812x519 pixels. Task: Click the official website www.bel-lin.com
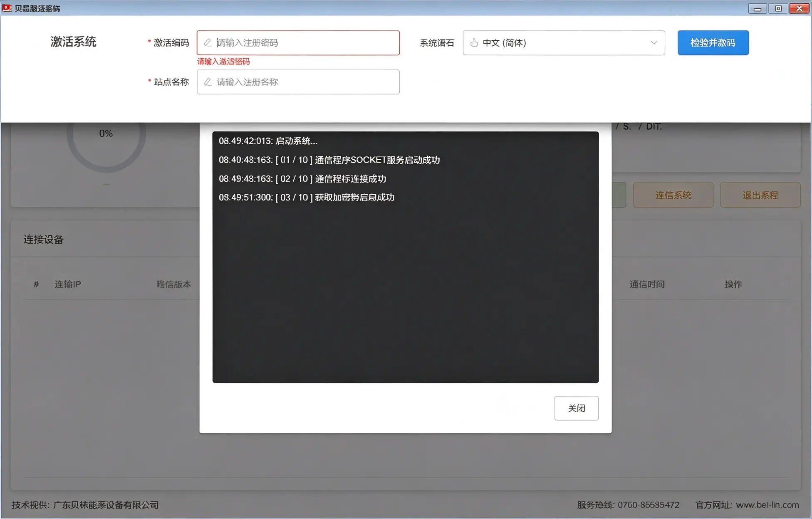coord(767,505)
